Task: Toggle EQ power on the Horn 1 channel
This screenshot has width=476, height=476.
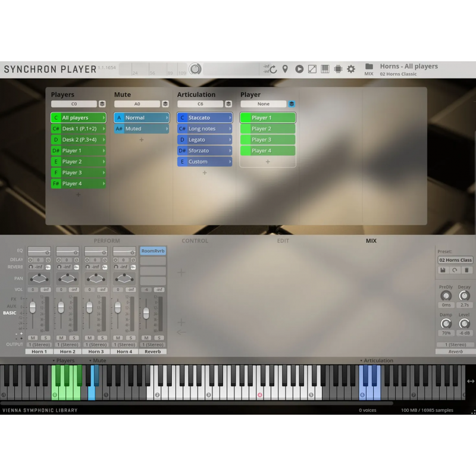Action: coord(47,252)
